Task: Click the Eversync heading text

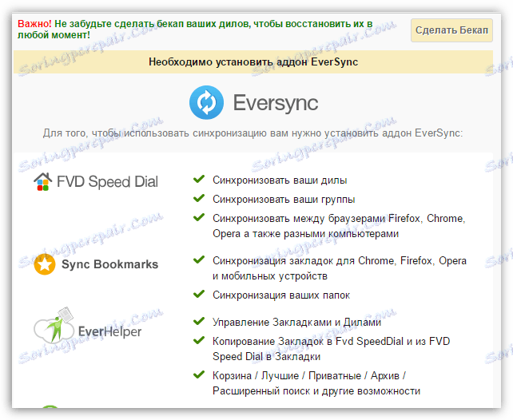Action: (275, 103)
